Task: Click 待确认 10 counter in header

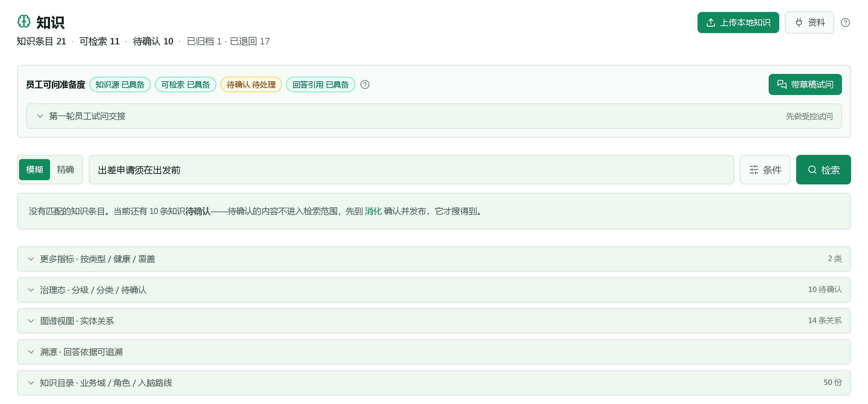Action: pyautogui.click(x=153, y=41)
